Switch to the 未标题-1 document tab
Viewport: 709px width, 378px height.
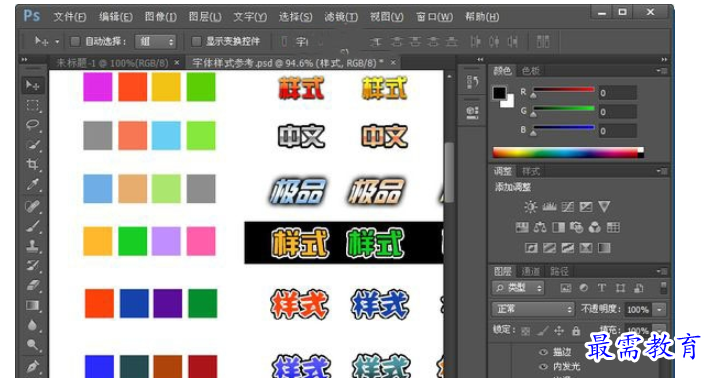coord(112,63)
